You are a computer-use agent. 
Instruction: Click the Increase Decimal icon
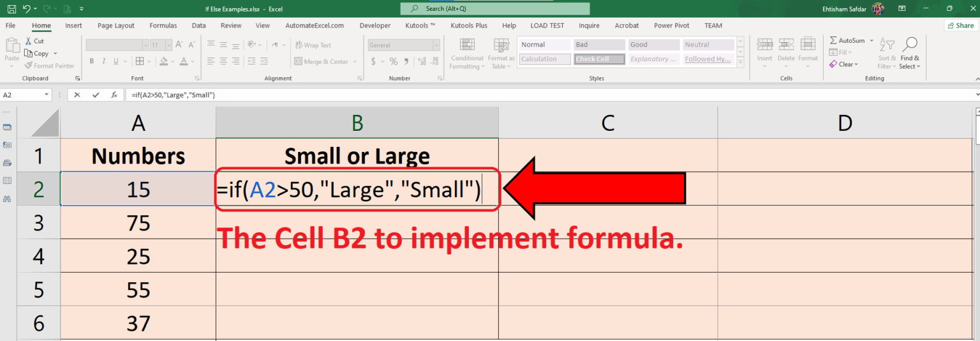[420, 61]
